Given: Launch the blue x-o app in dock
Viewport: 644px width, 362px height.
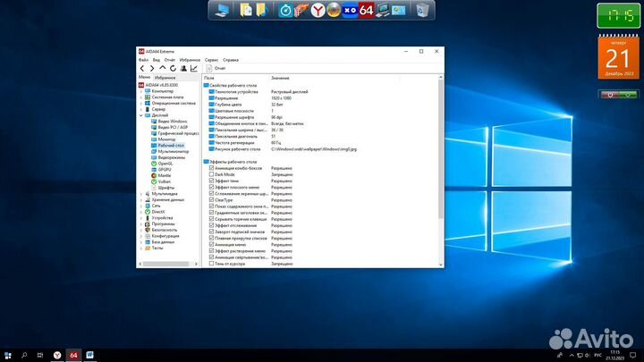Looking at the screenshot, I should pos(350,10).
